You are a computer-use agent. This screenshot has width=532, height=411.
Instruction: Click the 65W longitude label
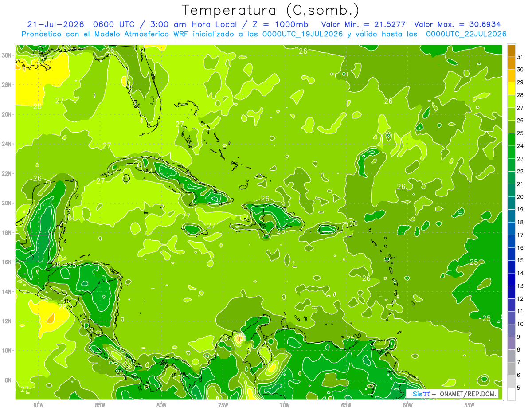coord(346,405)
